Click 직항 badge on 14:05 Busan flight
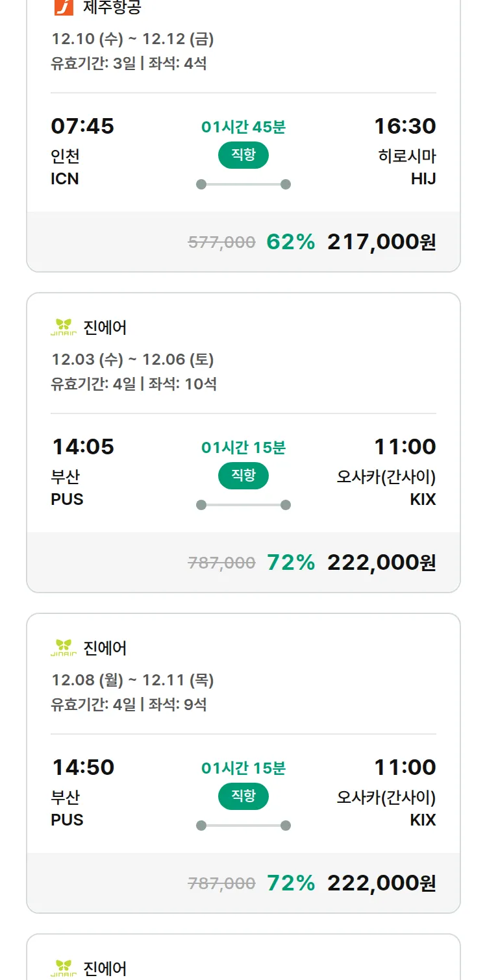Image resolution: width=487 pixels, height=980 pixels. pyautogui.click(x=243, y=476)
